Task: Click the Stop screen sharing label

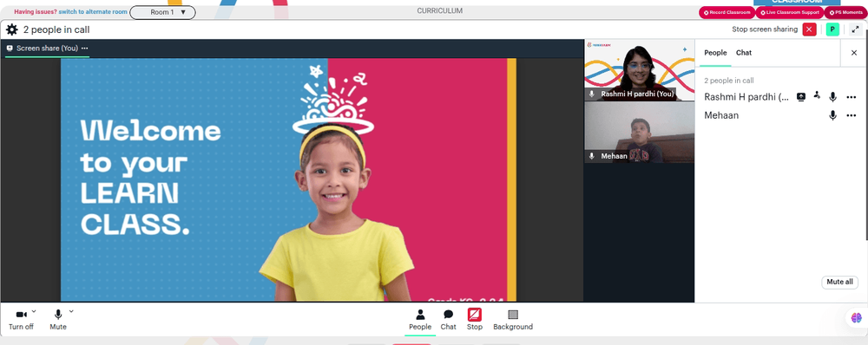Action: 765,29
